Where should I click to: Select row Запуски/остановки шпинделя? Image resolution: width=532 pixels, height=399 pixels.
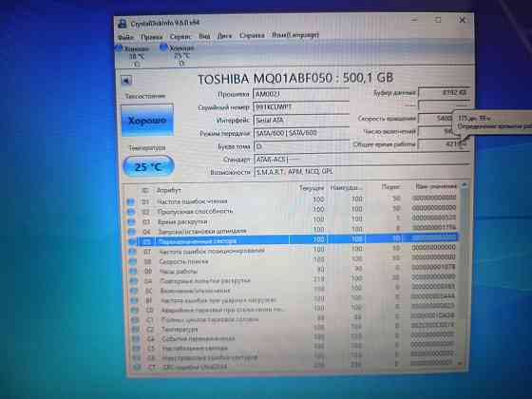[292, 231]
